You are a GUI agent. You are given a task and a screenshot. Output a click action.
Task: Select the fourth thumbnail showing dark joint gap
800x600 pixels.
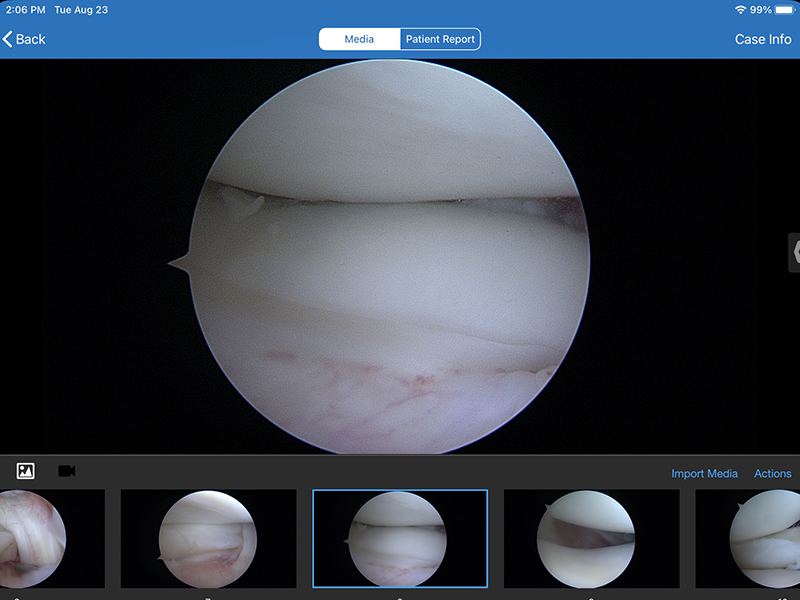(x=591, y=539)
